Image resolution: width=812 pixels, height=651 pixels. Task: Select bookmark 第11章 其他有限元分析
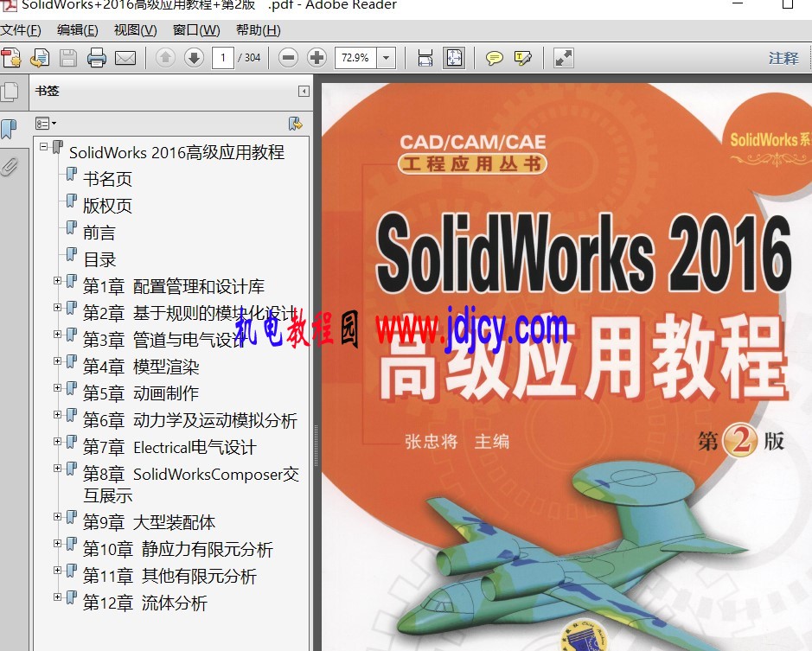(169, 576)
